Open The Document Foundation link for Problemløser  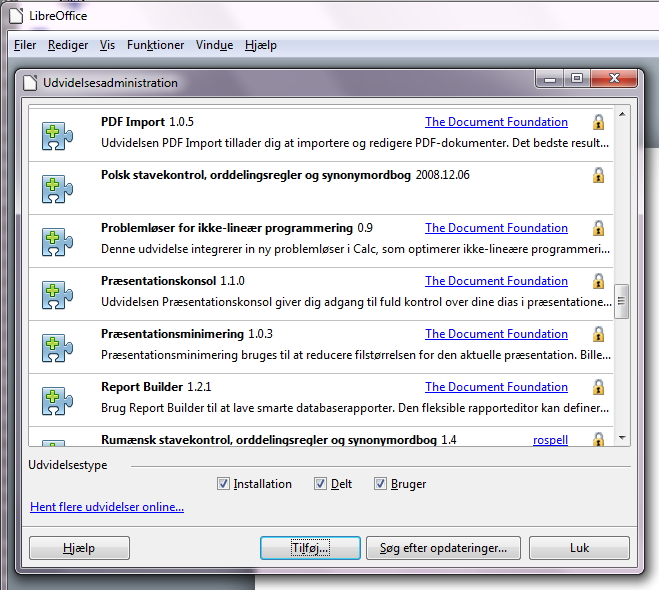tap(496, 228)
